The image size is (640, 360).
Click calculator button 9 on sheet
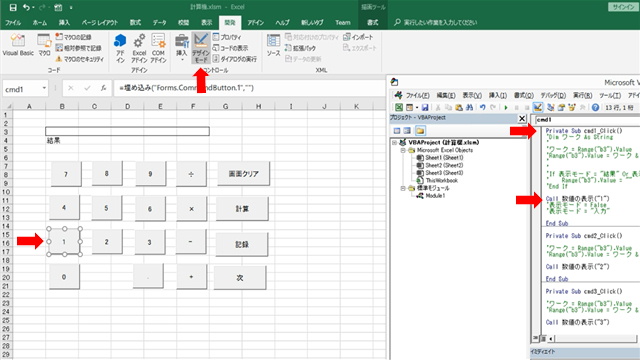click(150, 174)
